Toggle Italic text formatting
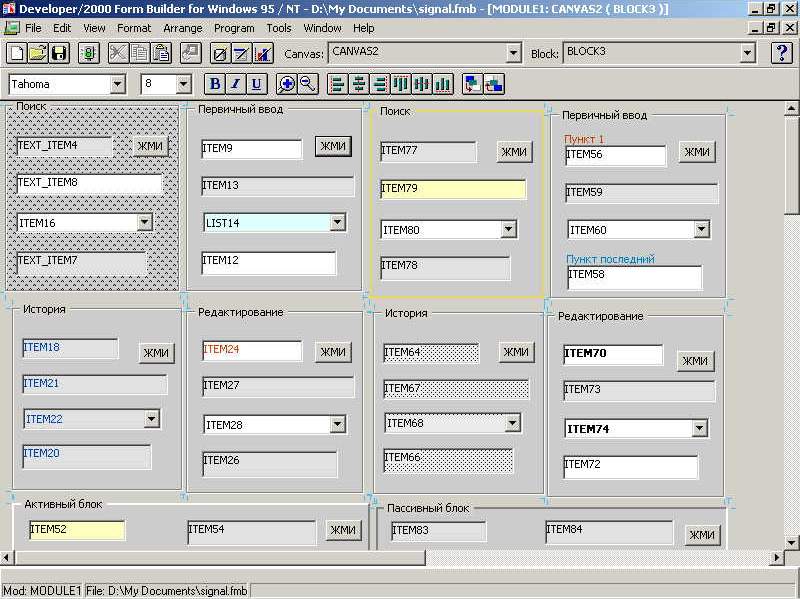 (236, 84)
